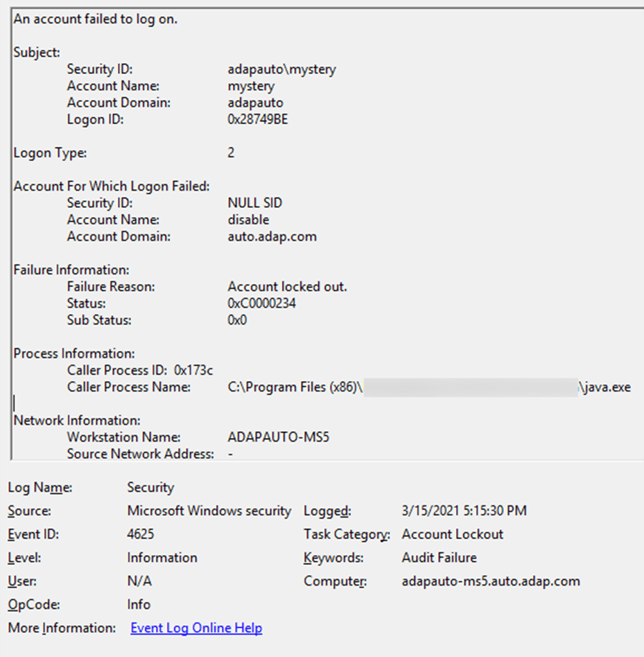Click the Computer name adapauto-ms5.auto.adap.com
Image resolution: width=644 pixels, height=657 pixels.
point(491,581)
